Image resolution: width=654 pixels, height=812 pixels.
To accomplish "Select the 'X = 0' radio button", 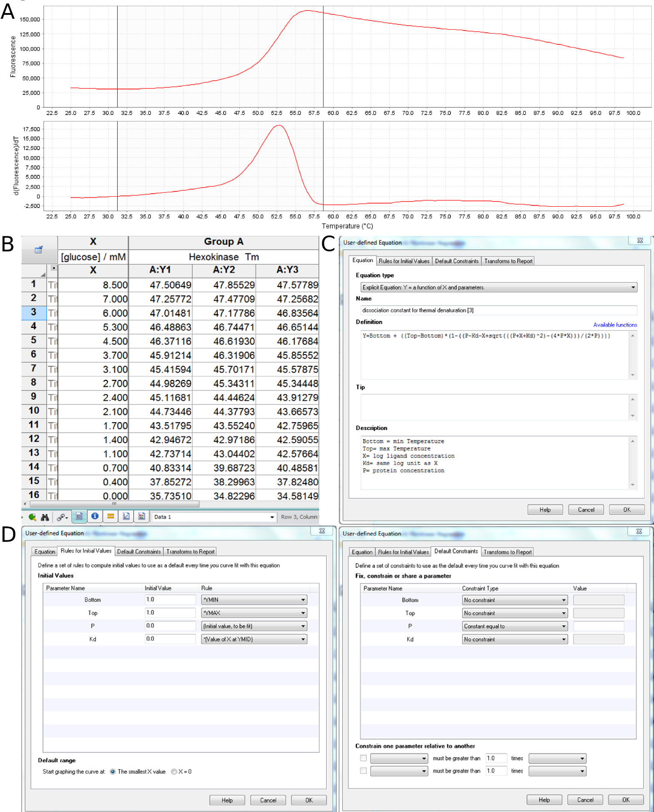I will [174, 771].
